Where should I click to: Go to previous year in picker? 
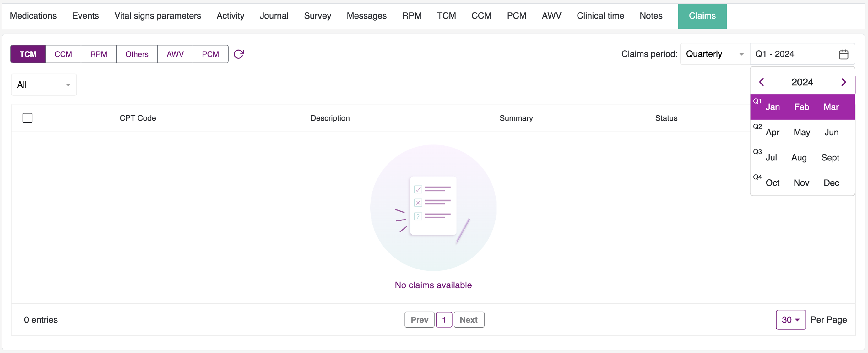point(761,82)
